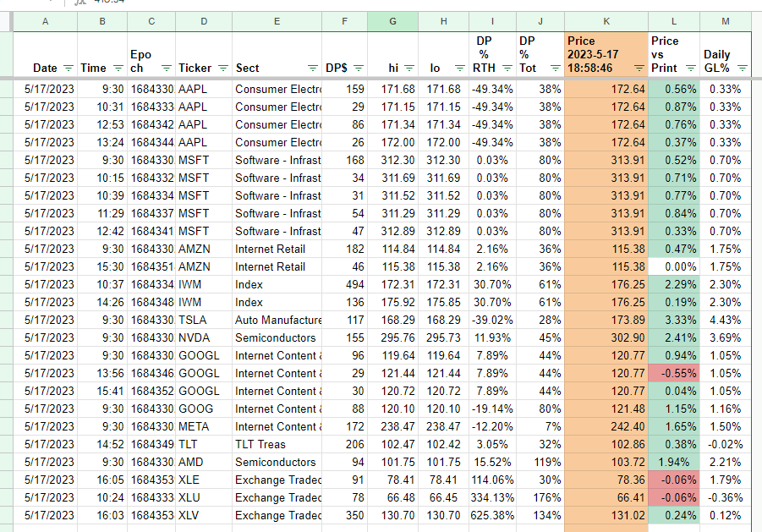Select DP % Tot value 176%
The height and width of the screenshot is (532, 762).
(x=540, y=497)
